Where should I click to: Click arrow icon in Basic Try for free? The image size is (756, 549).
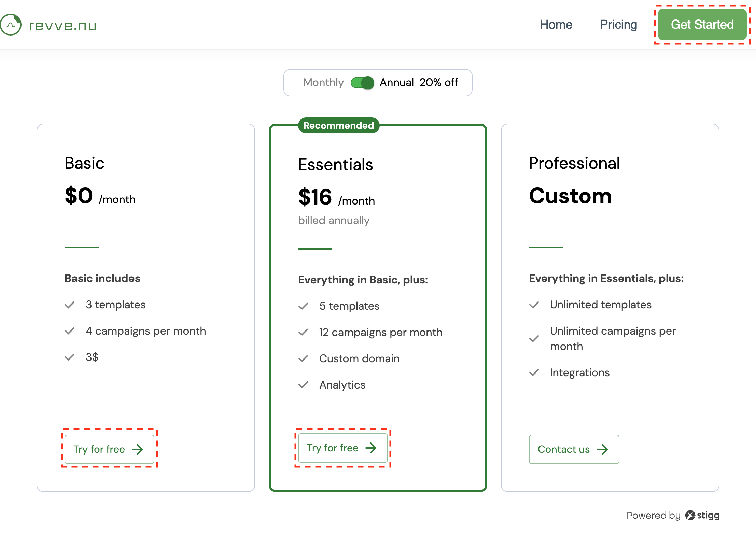(138, 449)
